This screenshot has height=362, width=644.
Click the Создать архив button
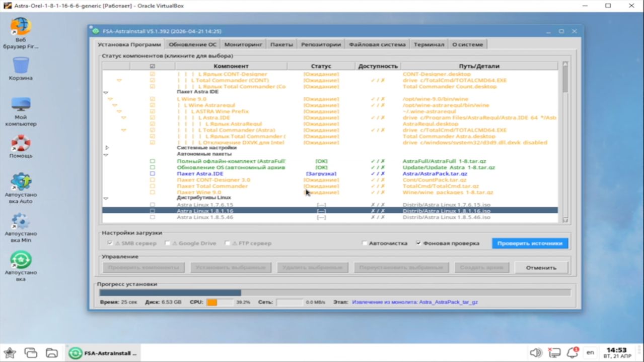tap(481, 268)
